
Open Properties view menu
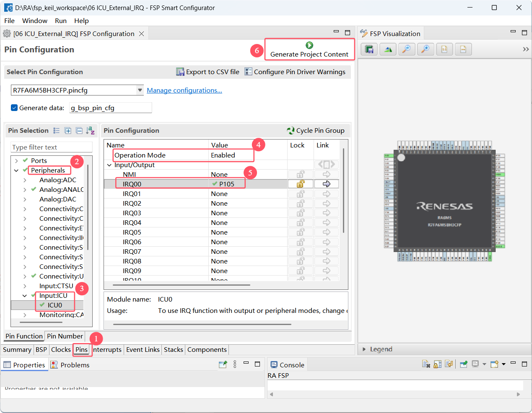coord(235,364)
